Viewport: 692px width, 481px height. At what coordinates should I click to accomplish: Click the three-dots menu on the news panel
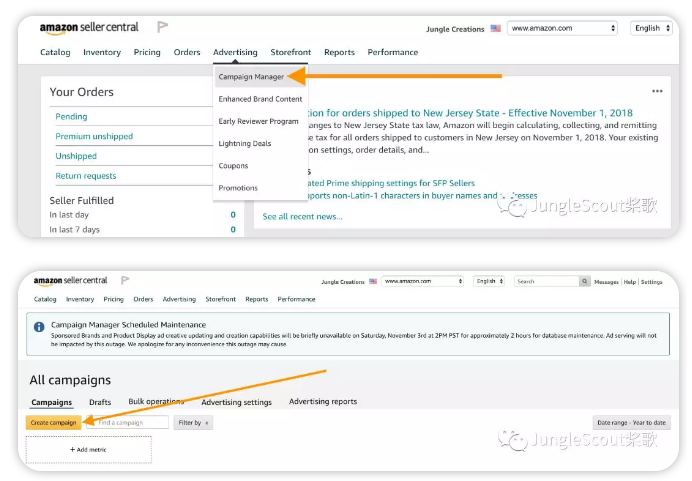point(657,91)
